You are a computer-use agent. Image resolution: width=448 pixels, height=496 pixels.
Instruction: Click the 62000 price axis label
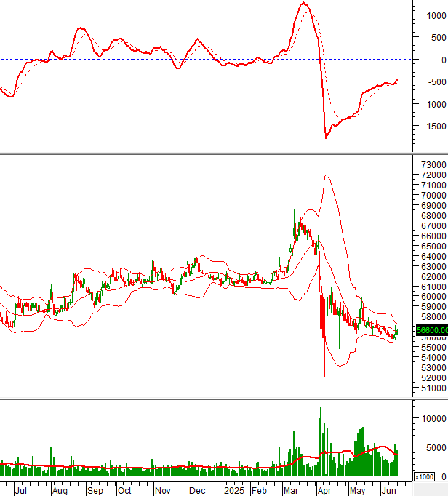click(x=433, y=276)
